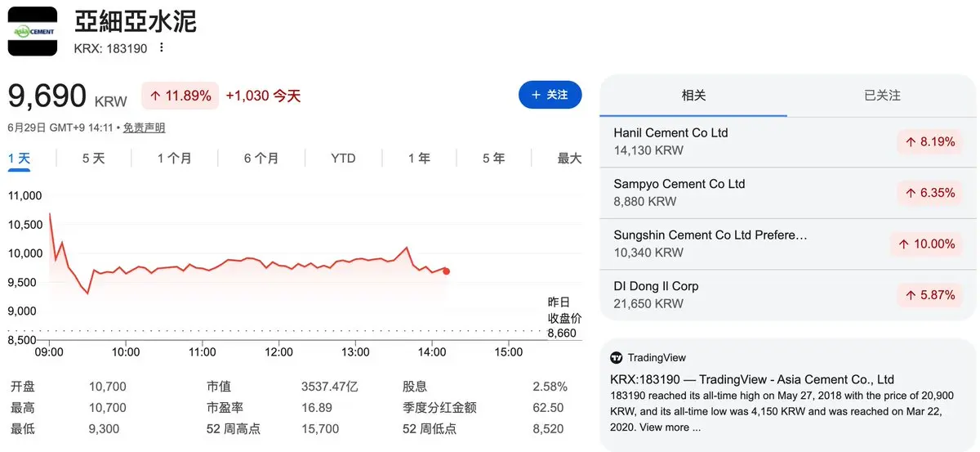Switch chart to the 5 天 range

[x=93, y=159]
